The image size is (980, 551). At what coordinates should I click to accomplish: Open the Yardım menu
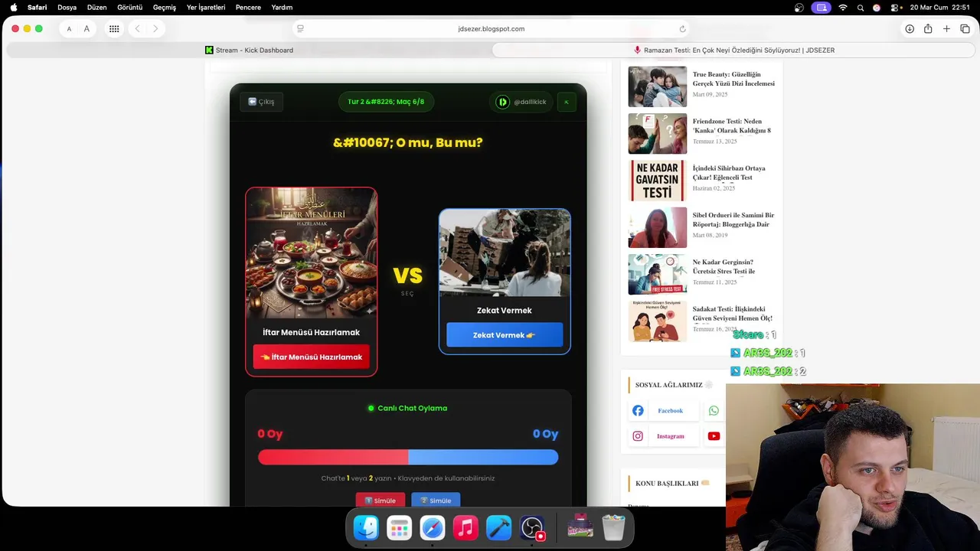(282, 8)
